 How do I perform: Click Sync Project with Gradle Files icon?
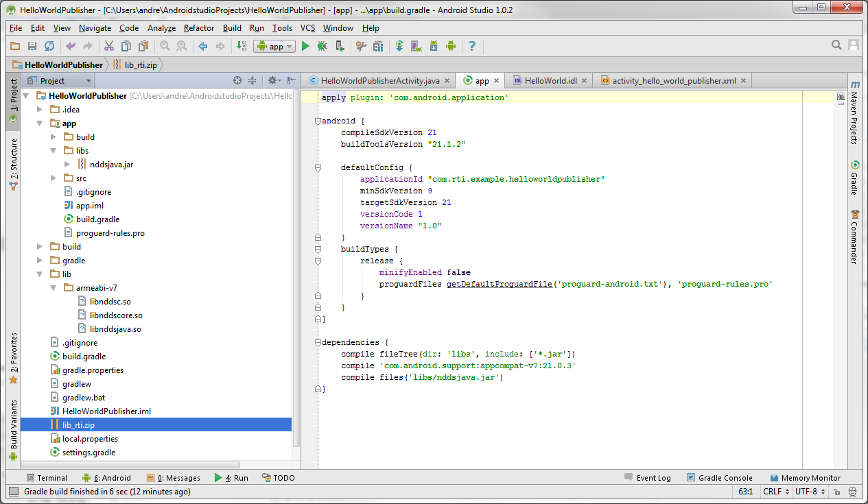coord(399,46)
